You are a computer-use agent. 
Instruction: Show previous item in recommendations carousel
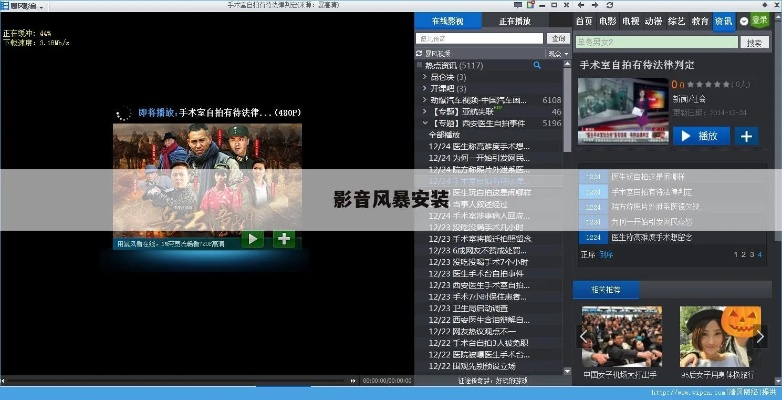tap(585, 336)
